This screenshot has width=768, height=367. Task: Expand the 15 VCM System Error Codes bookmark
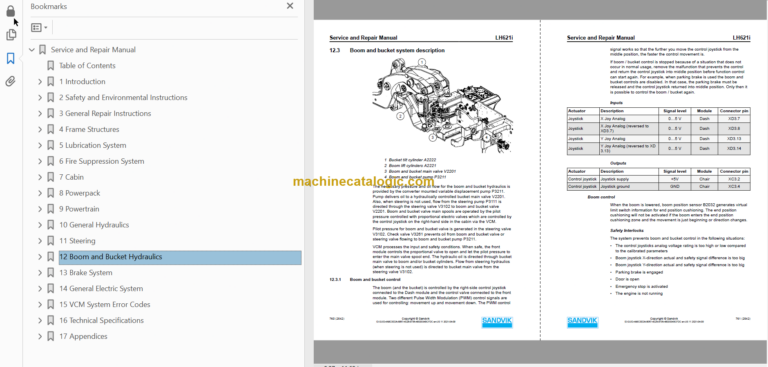pos(40,304)
